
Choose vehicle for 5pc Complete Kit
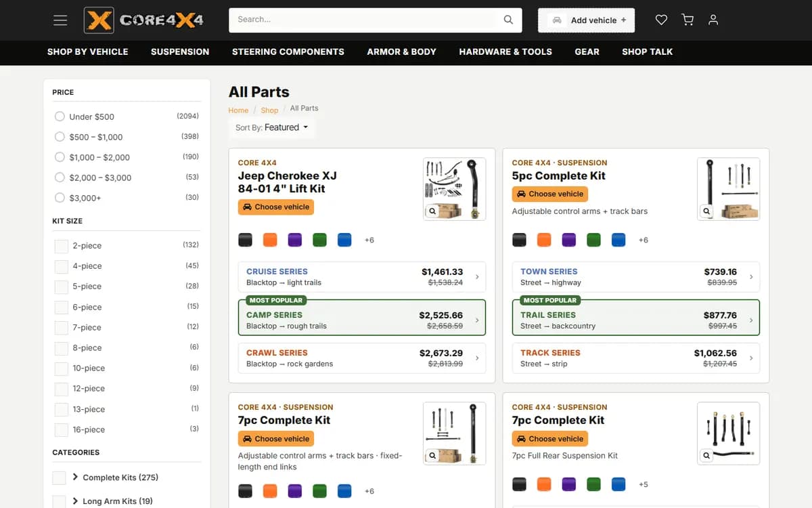coord(550,194)
